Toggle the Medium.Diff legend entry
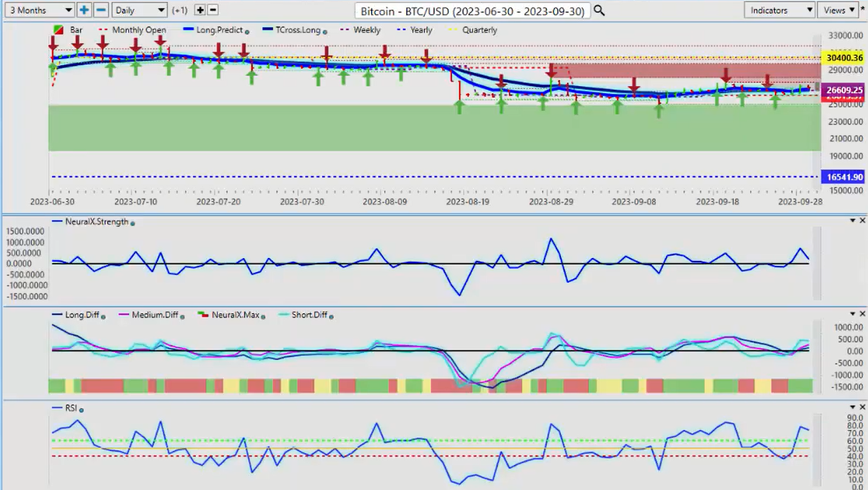Screen dimensions: 868x490 click(149, 315)
